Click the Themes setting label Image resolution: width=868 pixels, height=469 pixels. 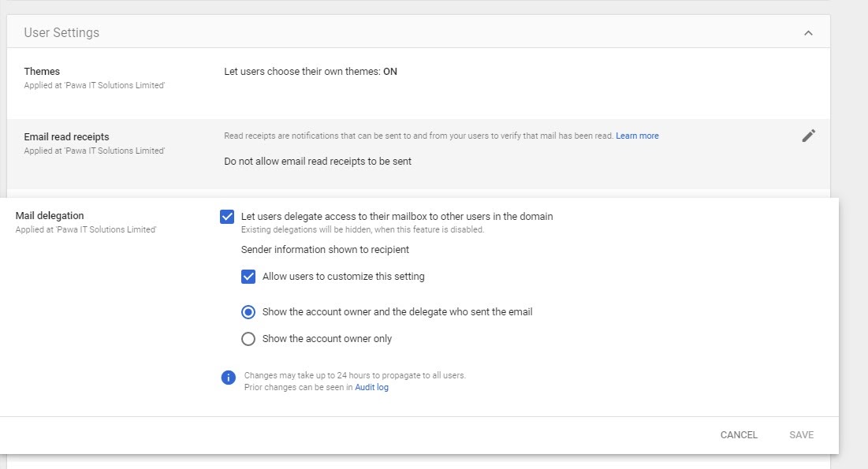(x=41, y=71)
